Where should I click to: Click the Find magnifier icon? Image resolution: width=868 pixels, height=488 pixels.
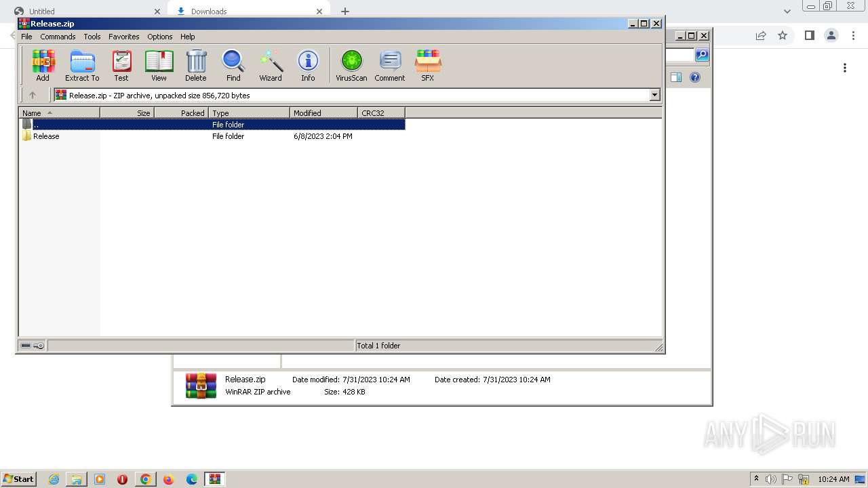pyautogui.click(x=233, y=66)
